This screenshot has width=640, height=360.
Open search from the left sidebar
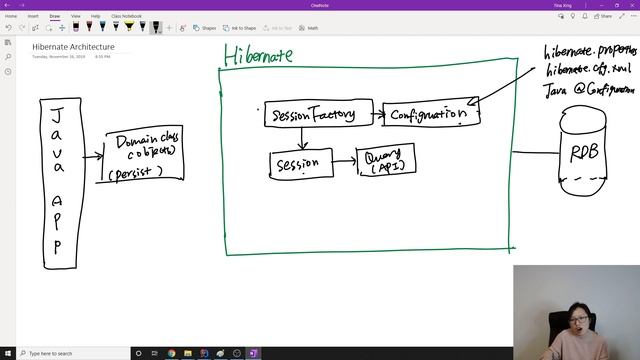coord(8,57)
